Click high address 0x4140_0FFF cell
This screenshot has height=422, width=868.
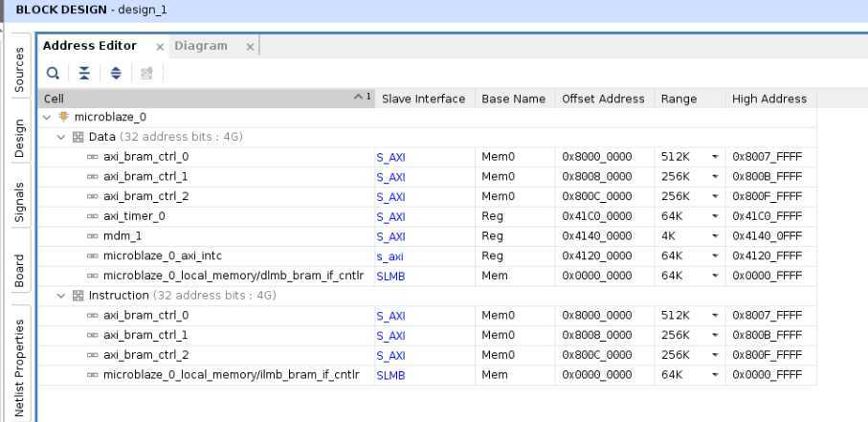pos(770,236)
